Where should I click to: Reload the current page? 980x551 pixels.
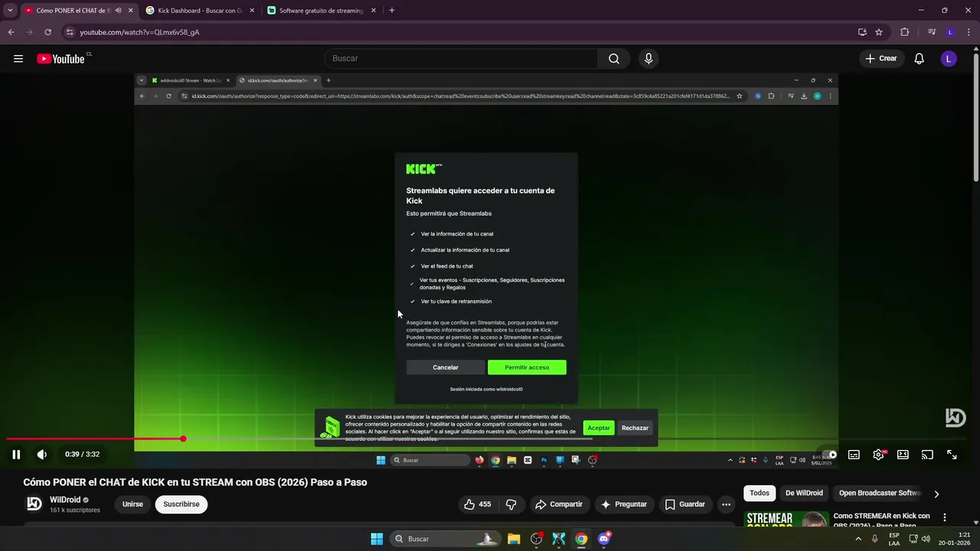(47, 32)
